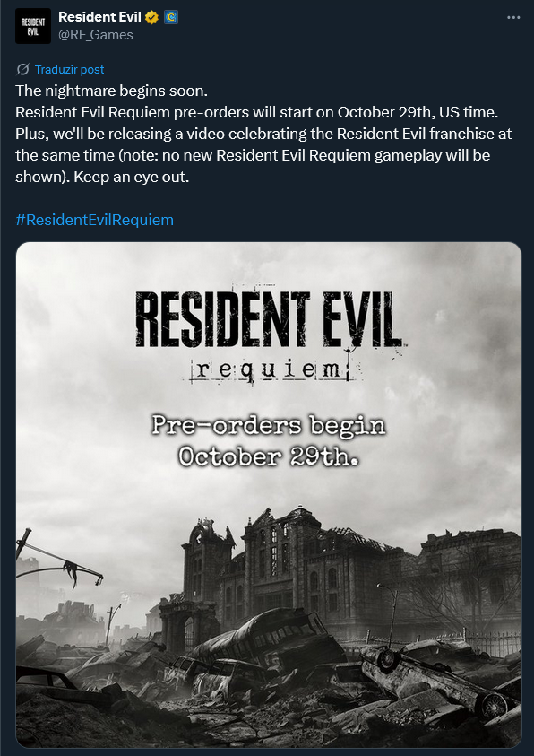Click the crashed bus in the image

pos(267,638)
